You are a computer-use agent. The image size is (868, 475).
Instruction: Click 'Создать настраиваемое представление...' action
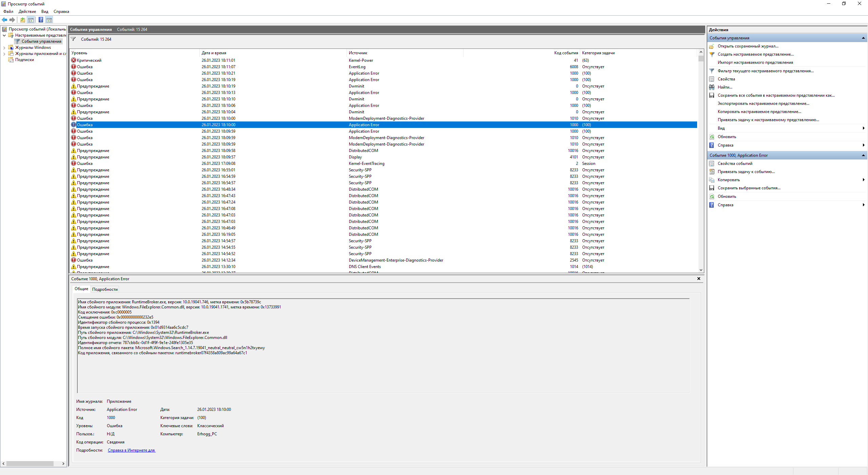click(755, 54)
